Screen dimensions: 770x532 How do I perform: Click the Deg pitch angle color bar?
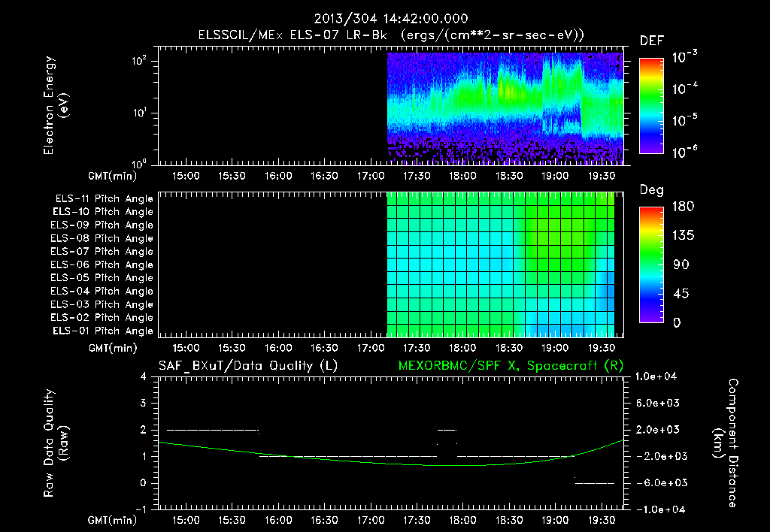click(651, 265)
